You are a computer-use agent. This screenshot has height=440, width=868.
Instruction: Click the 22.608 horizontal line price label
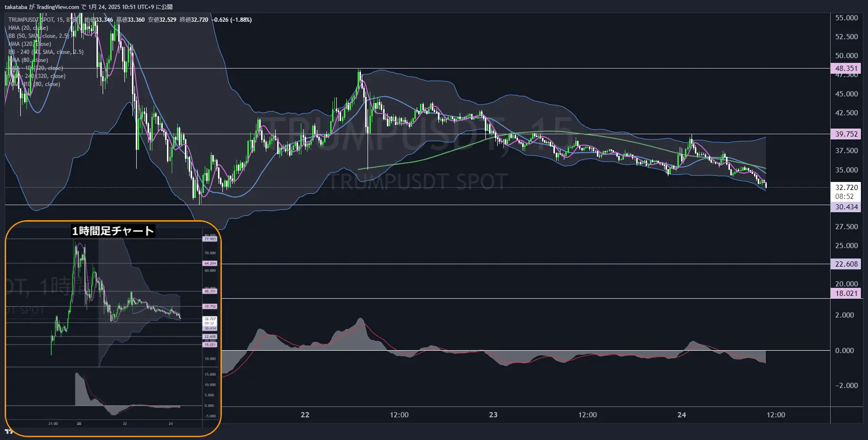(x=846, y=264)
